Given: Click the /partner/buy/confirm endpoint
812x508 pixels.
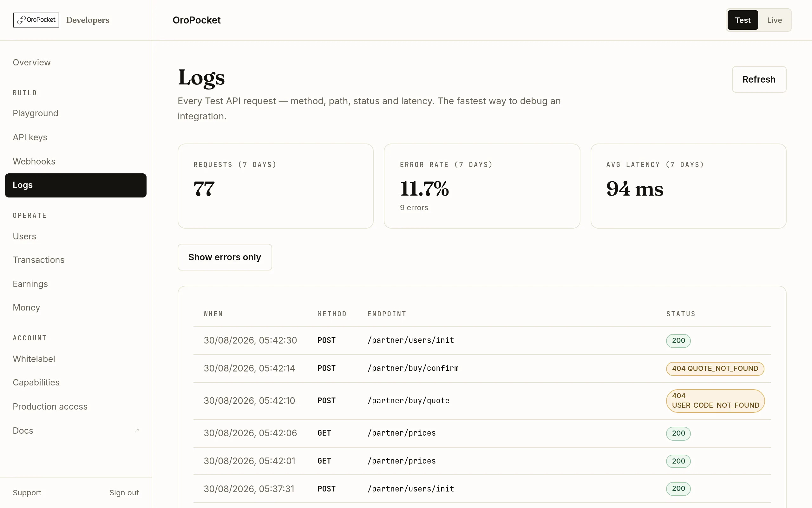Looking at the screenshot, I should (x=413, y=369).
